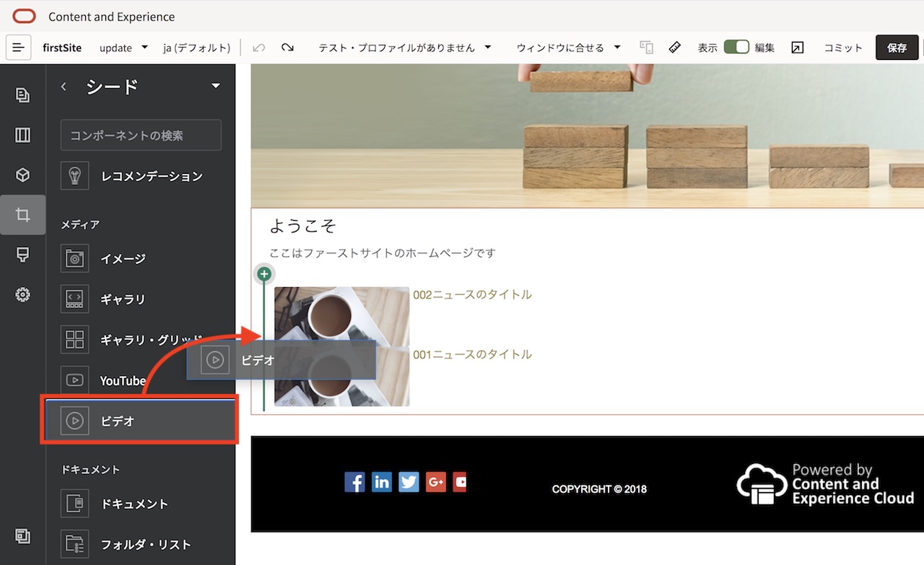Click the ruler icon in the top toolbar

(674, 46)
